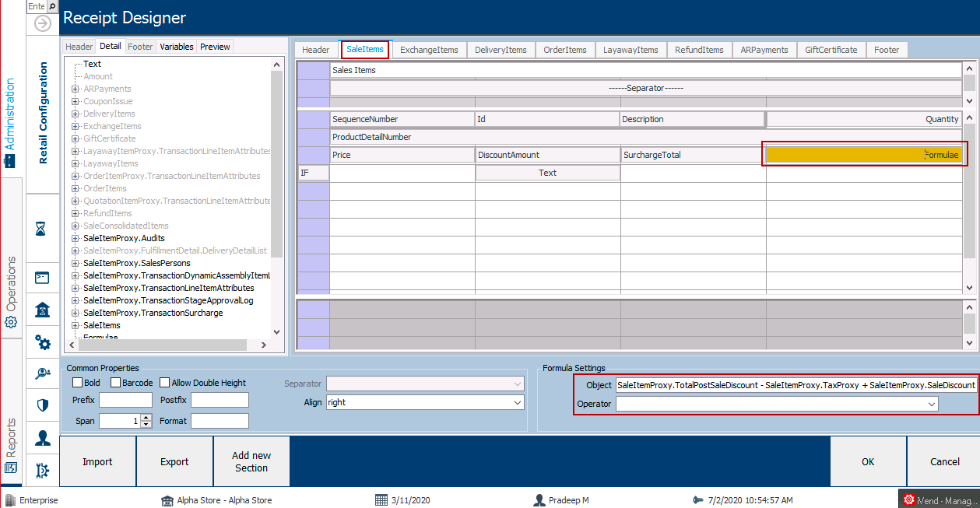Select the SequenceNumber cell
Screen dimensions: 980x508
(402, 119)
